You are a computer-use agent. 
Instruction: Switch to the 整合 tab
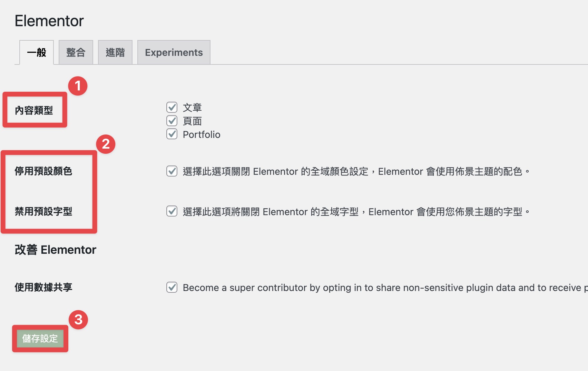tap(76, 52)
